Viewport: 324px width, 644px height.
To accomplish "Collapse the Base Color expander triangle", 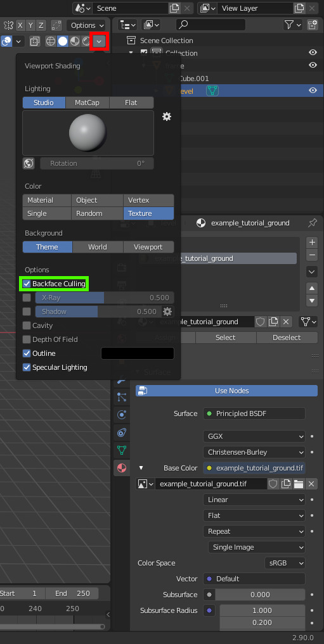I will point(141,468).
